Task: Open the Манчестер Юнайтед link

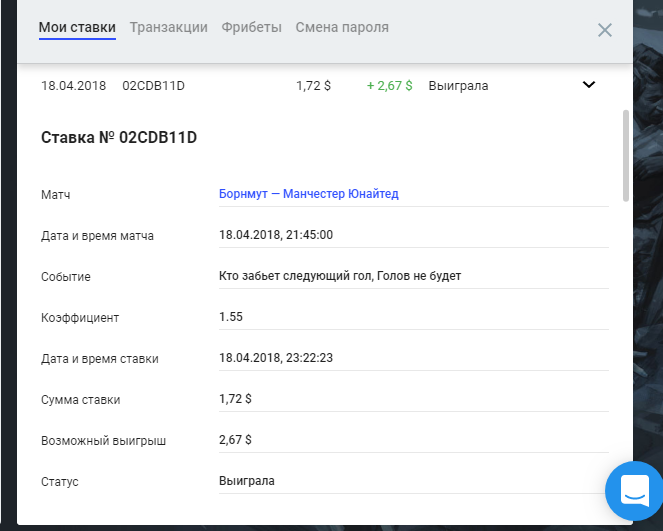Action: 340,194
